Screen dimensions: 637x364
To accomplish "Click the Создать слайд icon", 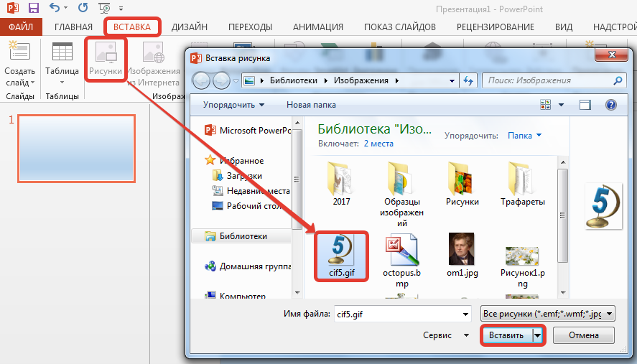I will point(19,54).
